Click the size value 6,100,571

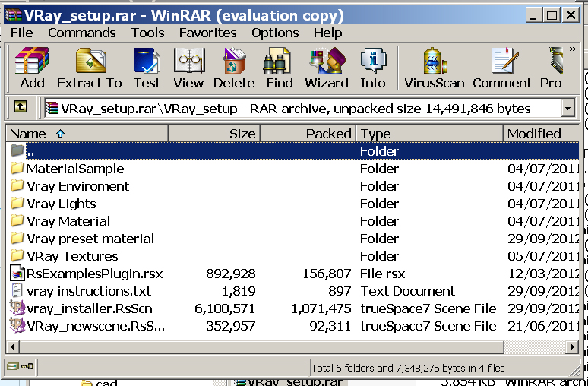pos(225,308)
